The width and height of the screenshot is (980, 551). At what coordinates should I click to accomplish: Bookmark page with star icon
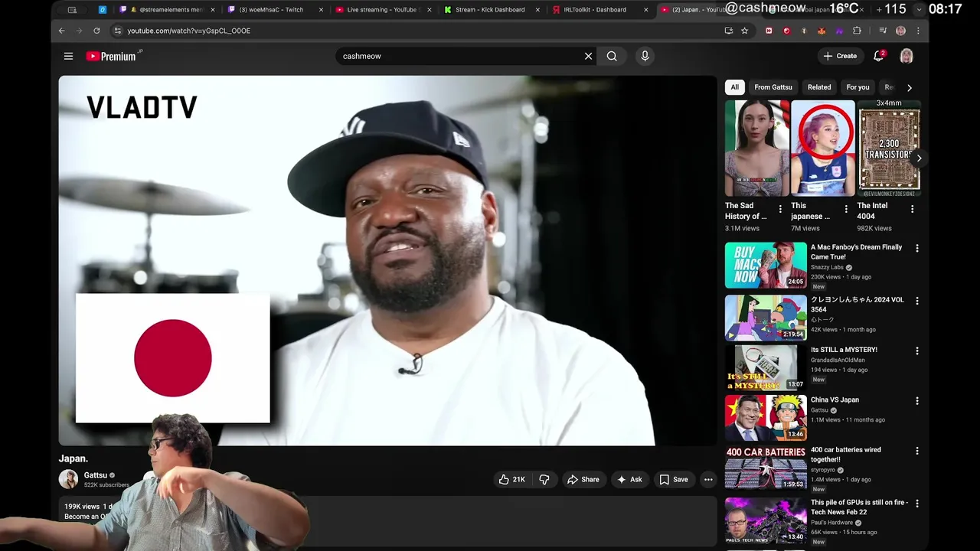coord(744,31)
